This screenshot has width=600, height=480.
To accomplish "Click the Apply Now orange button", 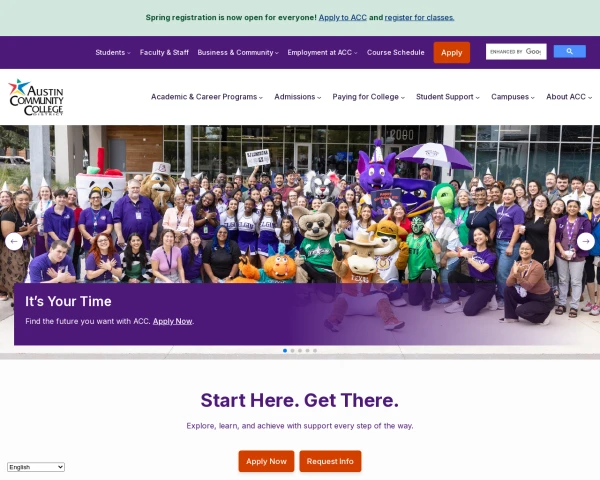I will [x=266, y=461].
